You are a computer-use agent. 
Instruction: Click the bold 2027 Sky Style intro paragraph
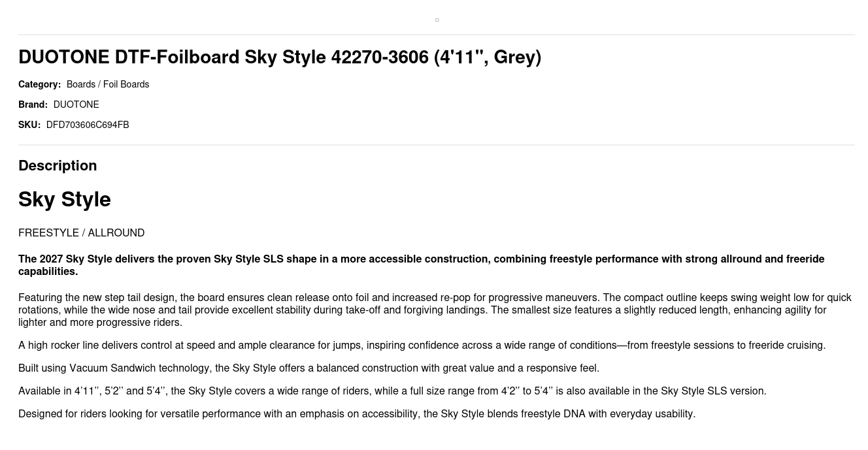click(422, 265)
